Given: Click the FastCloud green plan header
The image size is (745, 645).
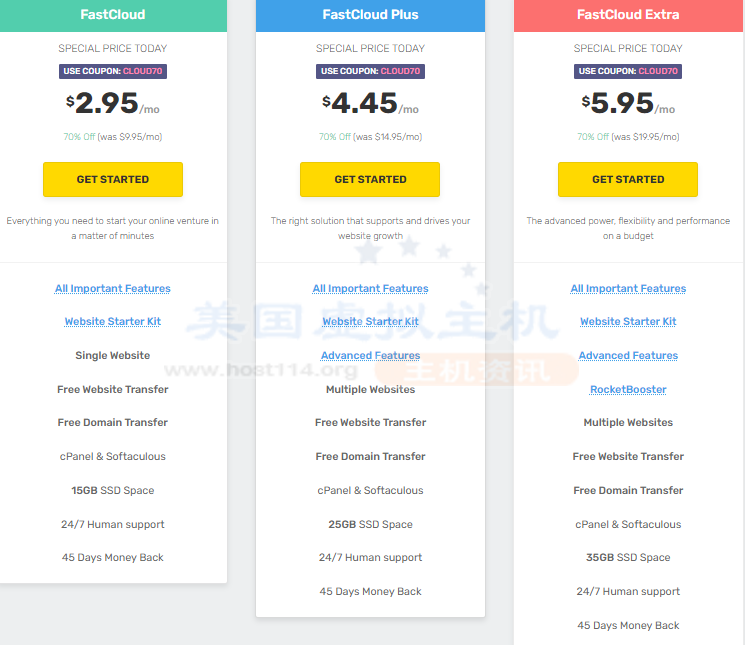Looking at the screenshot, I should tap(113, 15).
